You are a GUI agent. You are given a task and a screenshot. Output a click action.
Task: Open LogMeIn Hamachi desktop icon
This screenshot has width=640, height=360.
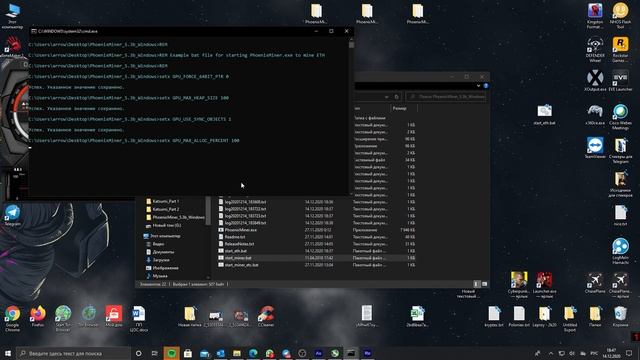pos(620,251)
